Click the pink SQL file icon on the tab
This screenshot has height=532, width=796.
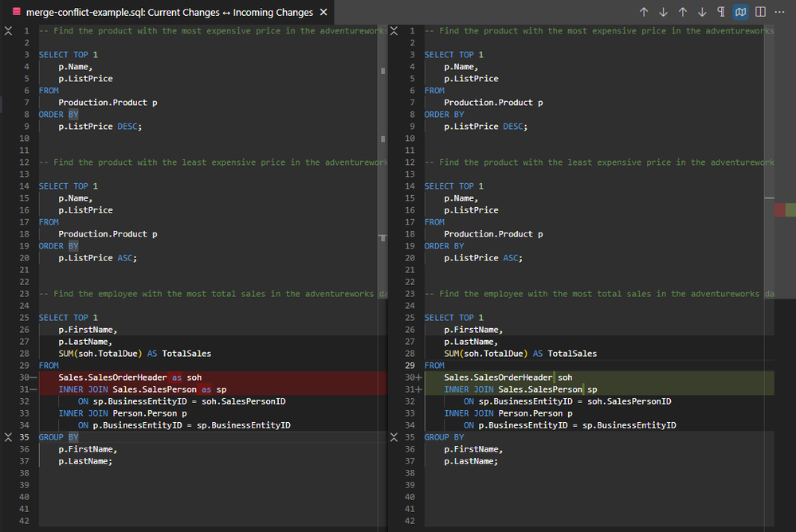pyautogui.click(x=16, y=12)
